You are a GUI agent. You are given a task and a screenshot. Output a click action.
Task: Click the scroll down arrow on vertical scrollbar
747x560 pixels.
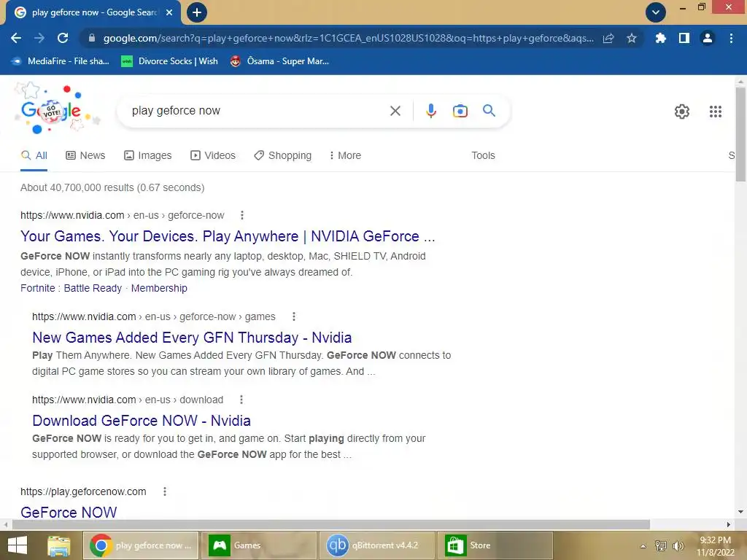(x=740, y=512)
